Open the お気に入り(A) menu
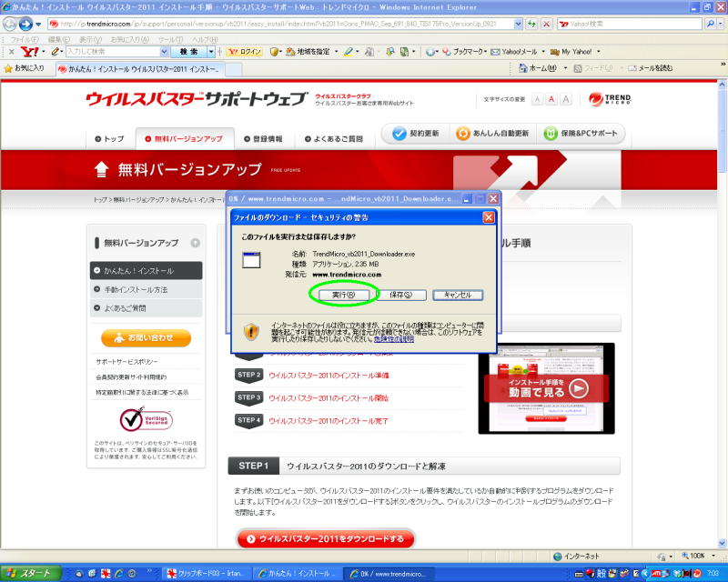The width and height of the screenshot is (728, 582). point(129,39)
